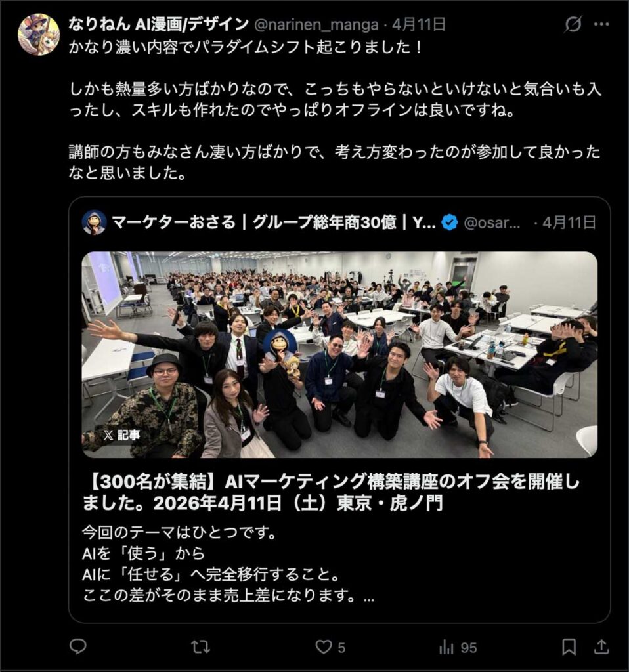Click the share upload icon
Image resolution: width=629 pixels, height=672 pixels.
coord(601,646)
